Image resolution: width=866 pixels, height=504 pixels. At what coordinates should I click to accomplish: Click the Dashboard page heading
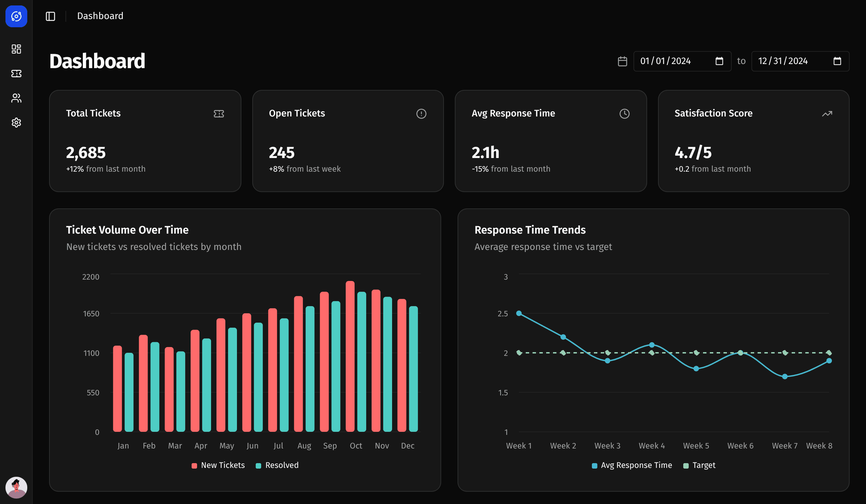pyautogui.click(x=97, y=61)
